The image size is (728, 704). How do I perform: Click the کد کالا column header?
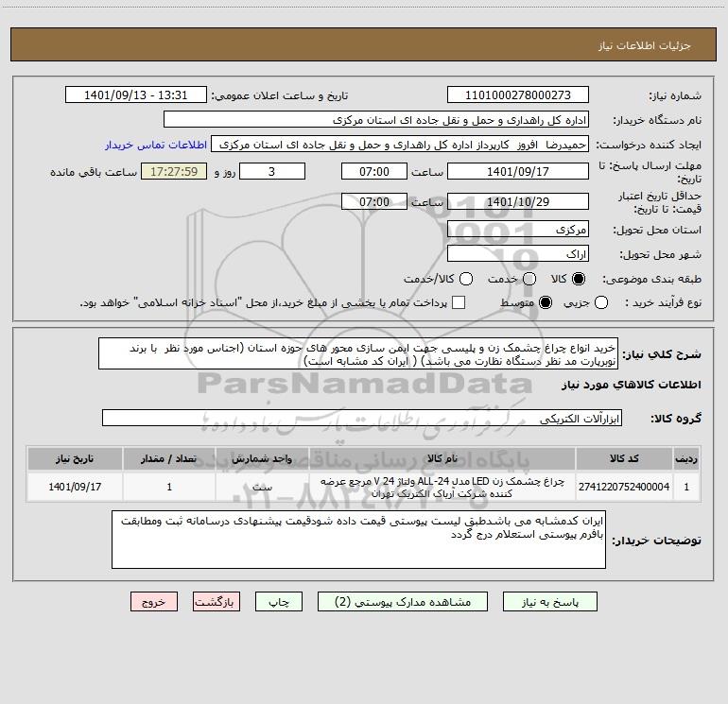click(624, 459)
